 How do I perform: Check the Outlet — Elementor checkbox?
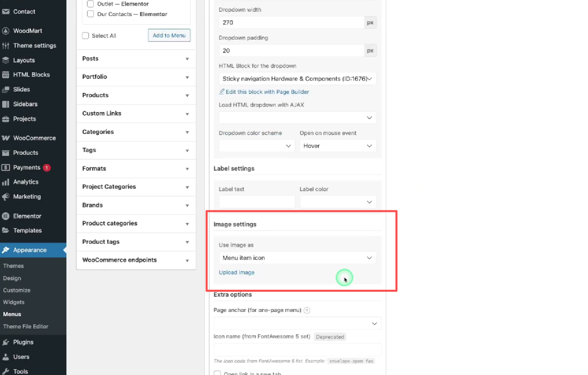(90, 4)
